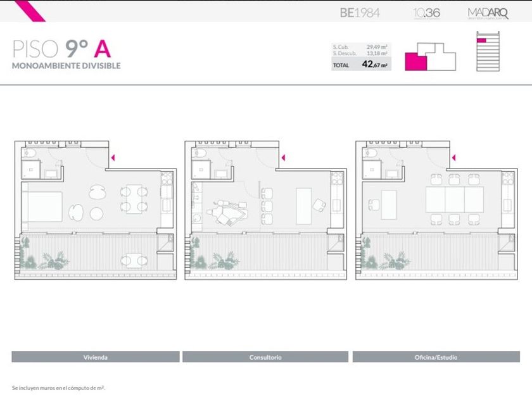The width and height of the screenshot is (532, 399).
Task: Click the balcony table in the Vivienda plan
Action: 134,260
